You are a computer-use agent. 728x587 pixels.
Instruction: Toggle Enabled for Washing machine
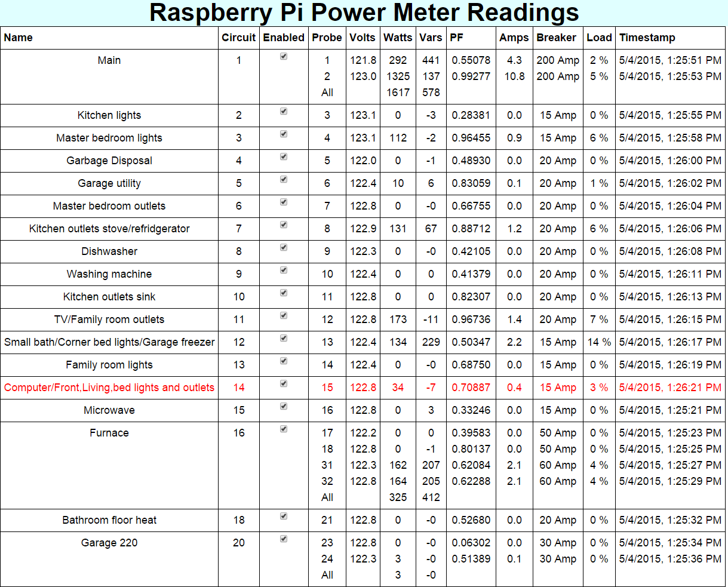(x=284, y=271)
